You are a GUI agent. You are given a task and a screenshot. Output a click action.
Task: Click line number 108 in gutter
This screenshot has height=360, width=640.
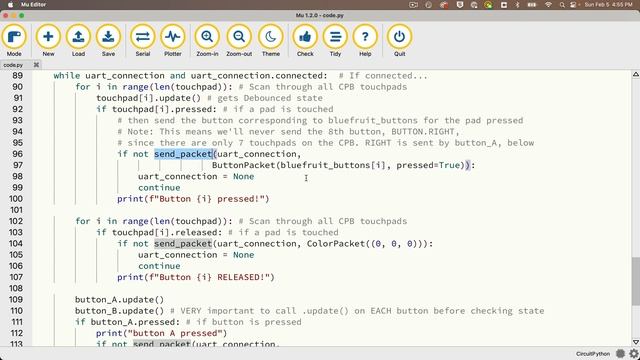pyautogui.click(x=16, y=289)
